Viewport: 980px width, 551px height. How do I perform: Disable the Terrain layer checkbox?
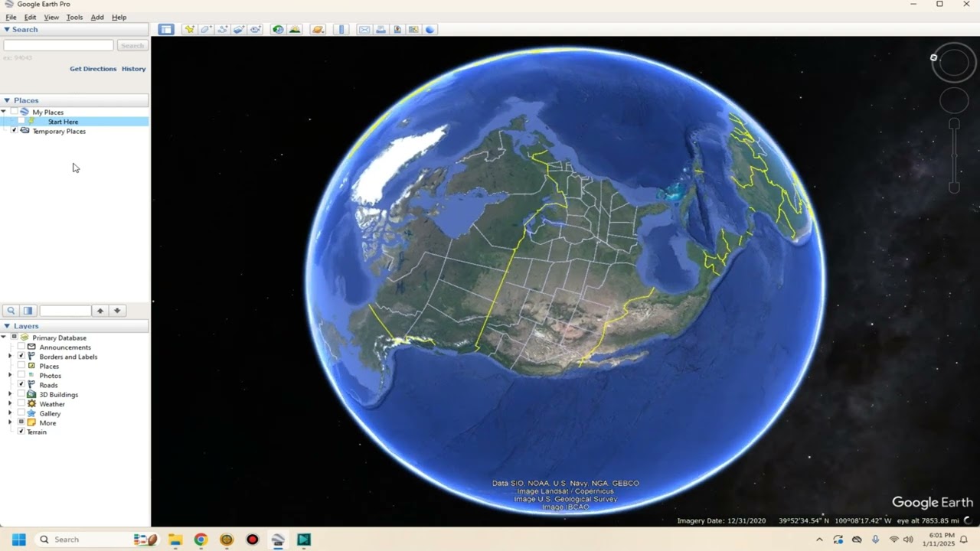point(21,432)
